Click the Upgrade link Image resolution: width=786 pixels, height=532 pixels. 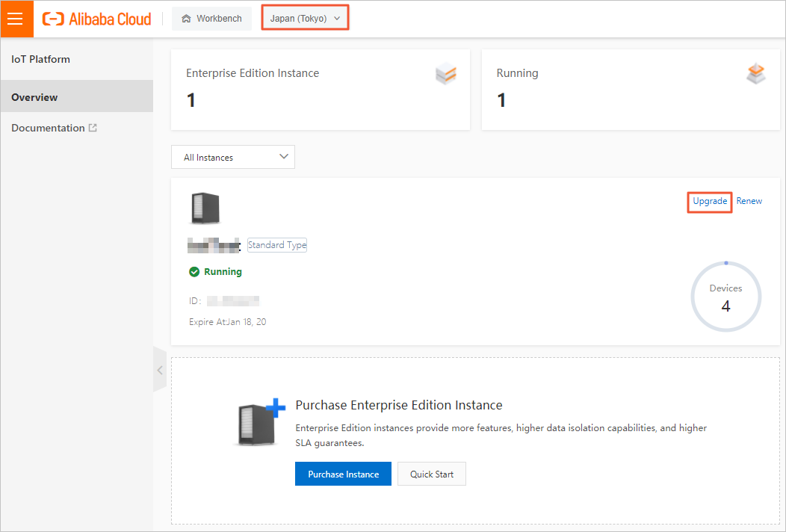[710, 201]
